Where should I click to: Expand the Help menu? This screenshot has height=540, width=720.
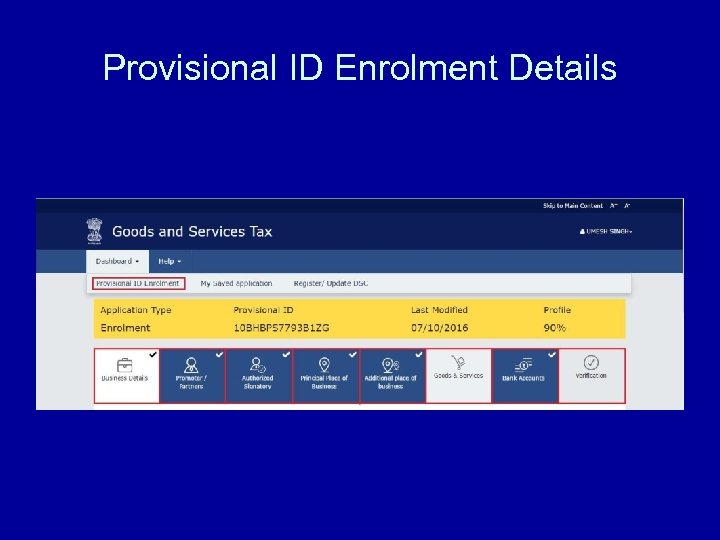click(169, 261)
